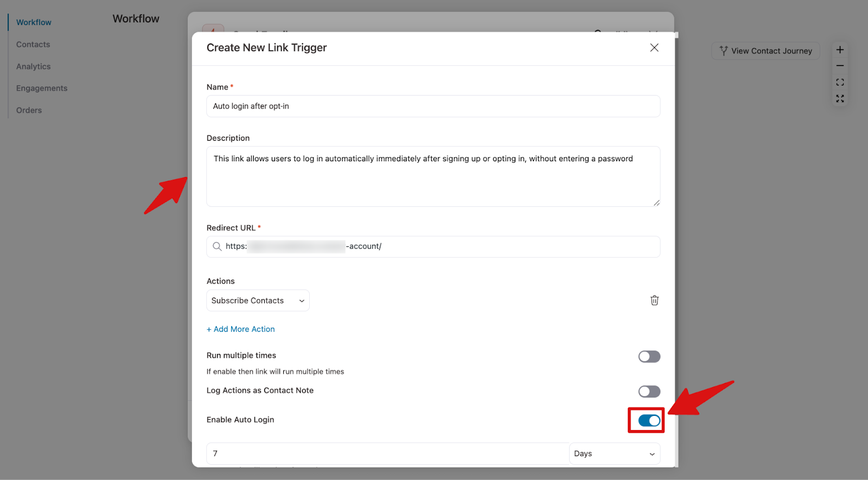Image resolution: width=868 pixels, height=480 pixels.
Task: Open the Orders sidebar tab
Action: [x=29, y=110]
